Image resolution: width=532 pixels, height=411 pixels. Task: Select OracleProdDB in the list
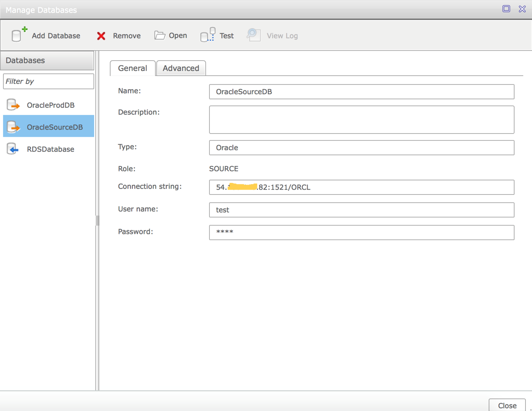[x=49, y=105]
